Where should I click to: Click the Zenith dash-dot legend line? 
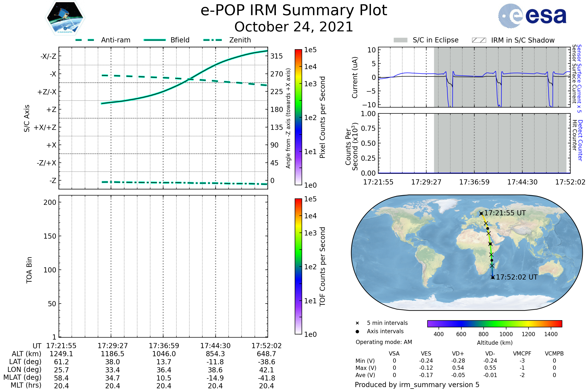(212, 40)
